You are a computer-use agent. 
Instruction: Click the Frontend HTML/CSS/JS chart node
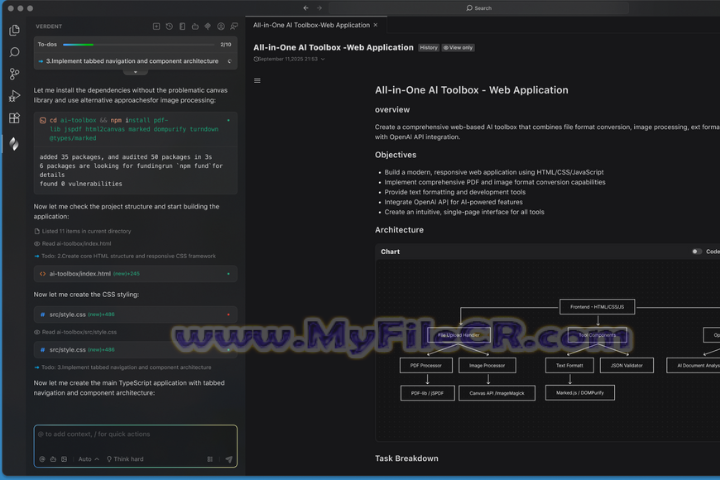597,307
